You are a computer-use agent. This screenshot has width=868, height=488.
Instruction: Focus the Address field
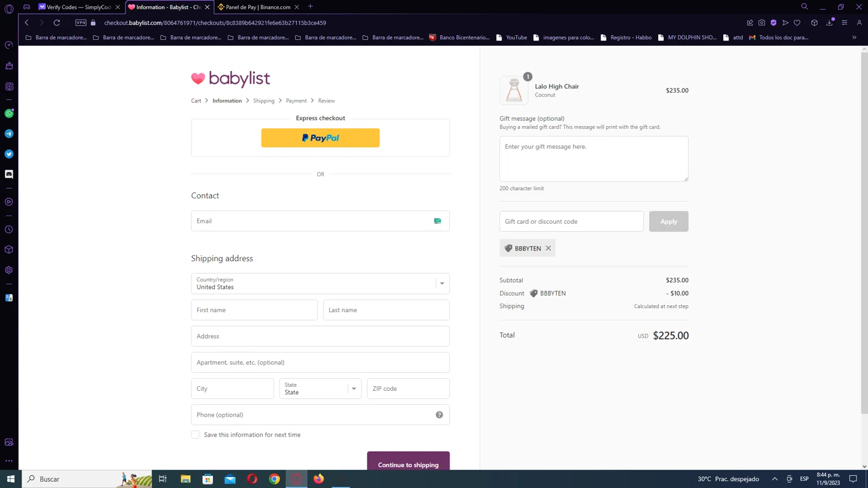[320, 336]
